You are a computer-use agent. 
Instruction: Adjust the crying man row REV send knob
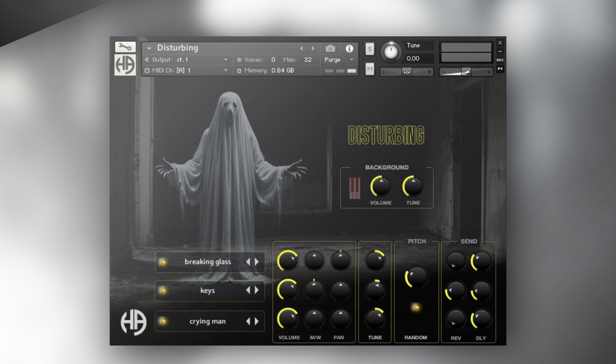[x=456, y=318]
